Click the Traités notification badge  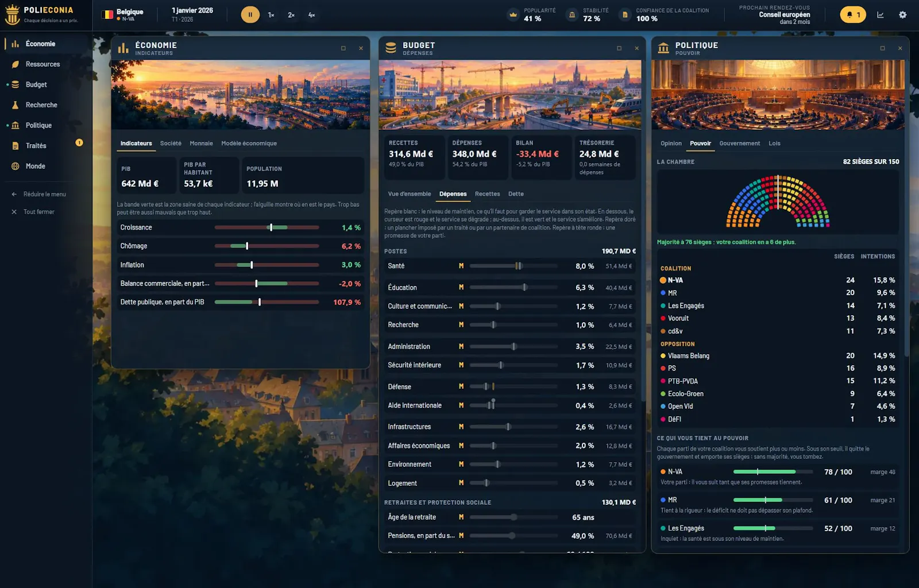[x=79, y=142]
